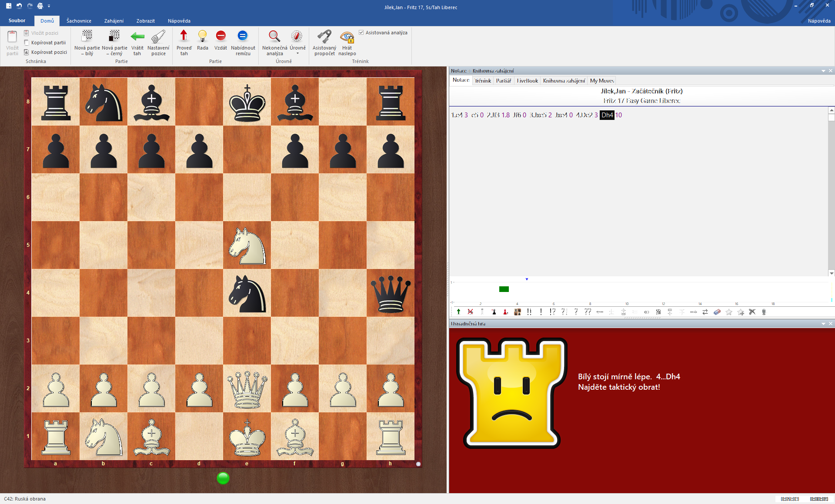Switch to the LiveBook tab
The height and width of the screenshot is (504, 835).
coord(527,81)
